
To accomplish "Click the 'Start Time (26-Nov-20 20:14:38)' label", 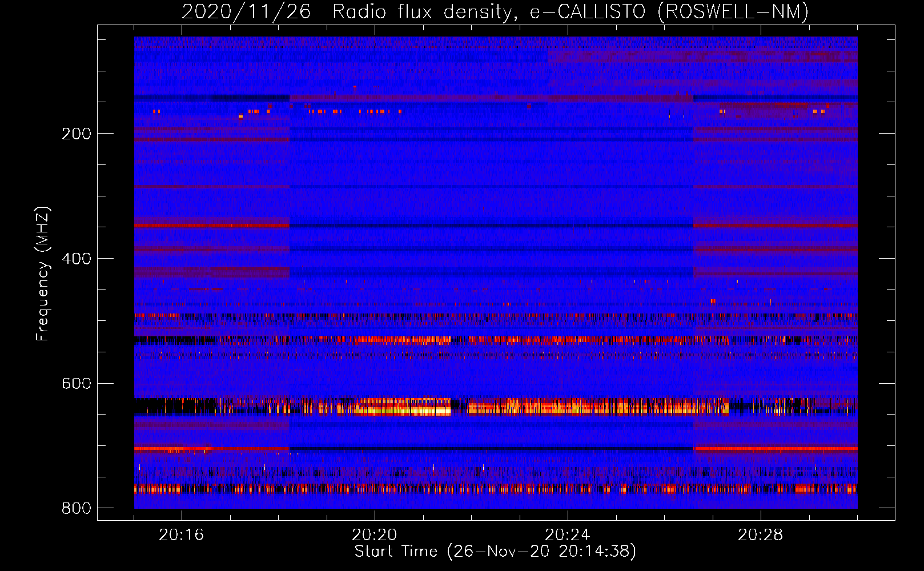I will (495, 552).
